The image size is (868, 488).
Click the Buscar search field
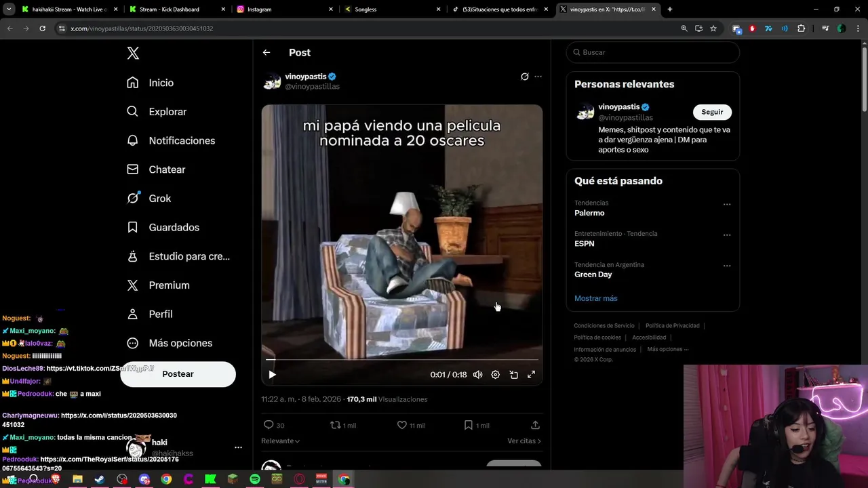652,52
